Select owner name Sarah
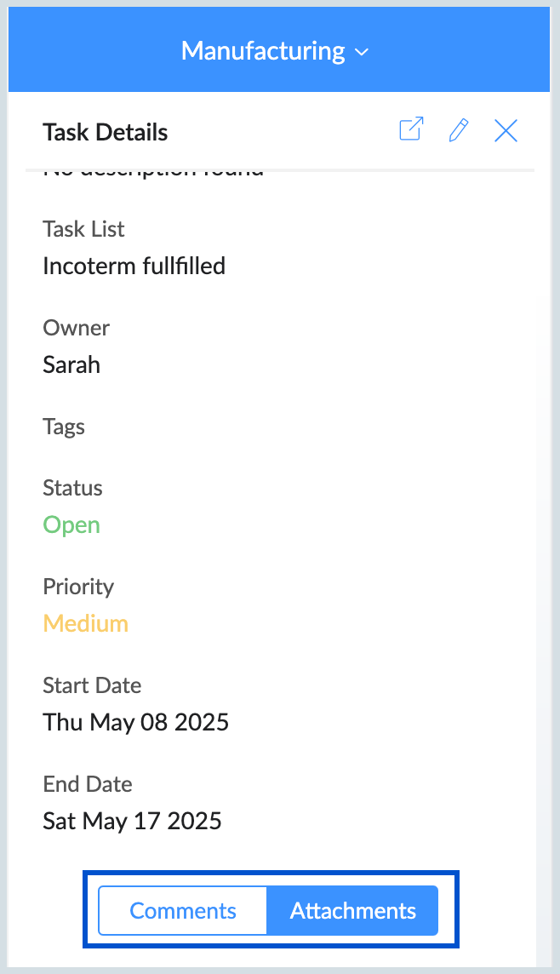This screenshot has width=560, height=974. [x=71, y=364]
